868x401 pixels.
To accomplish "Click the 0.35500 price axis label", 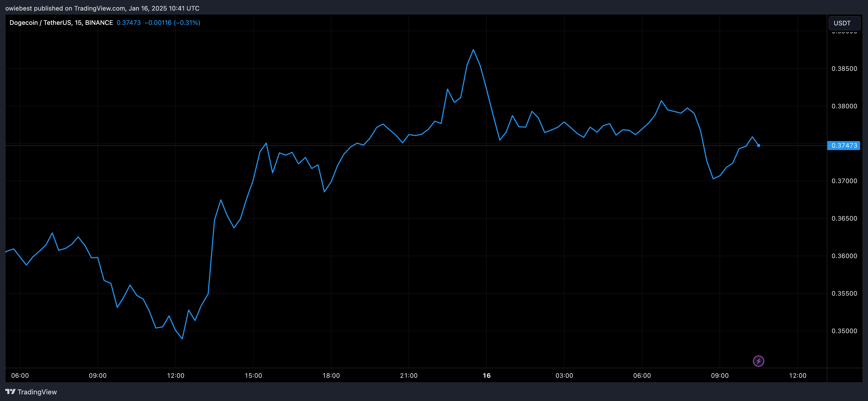I will [x=844, y=293].
